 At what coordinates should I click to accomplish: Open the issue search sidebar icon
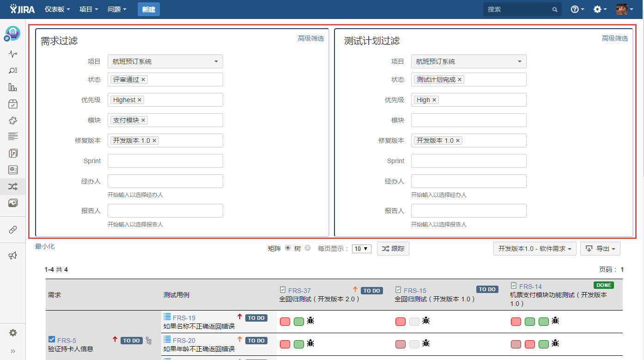13,71
